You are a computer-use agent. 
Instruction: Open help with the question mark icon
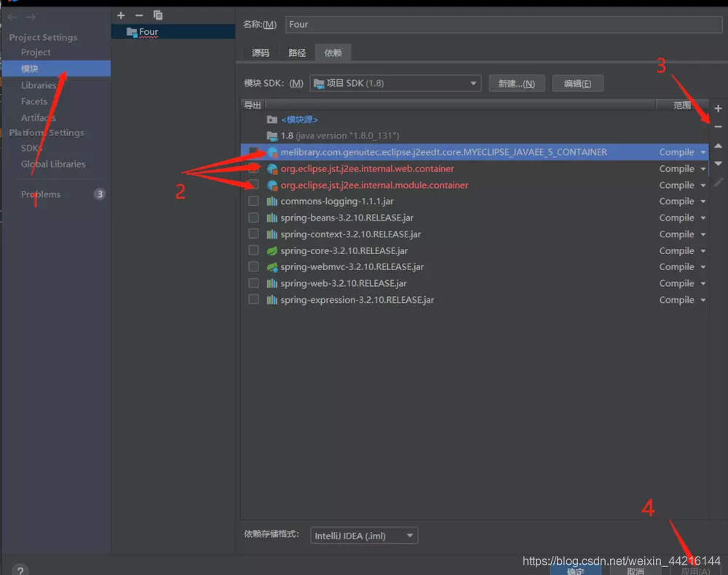(20, 571)
